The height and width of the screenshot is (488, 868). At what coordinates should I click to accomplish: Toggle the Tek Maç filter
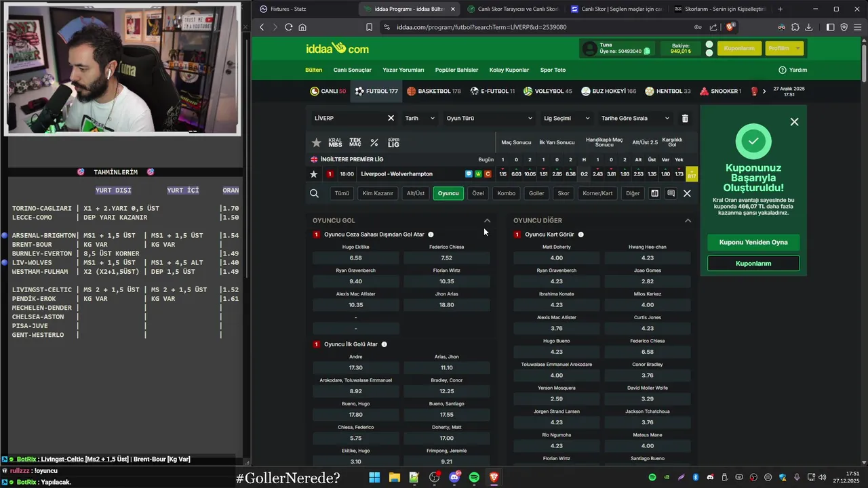355,143
